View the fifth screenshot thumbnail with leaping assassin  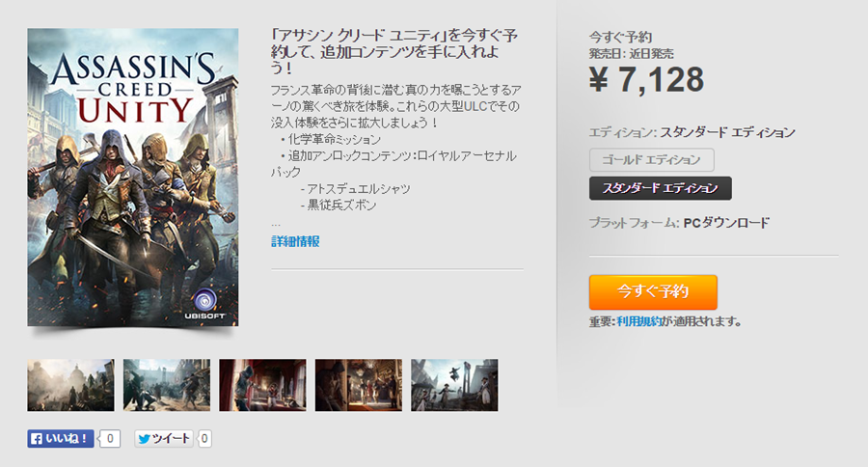coord(454,385)
